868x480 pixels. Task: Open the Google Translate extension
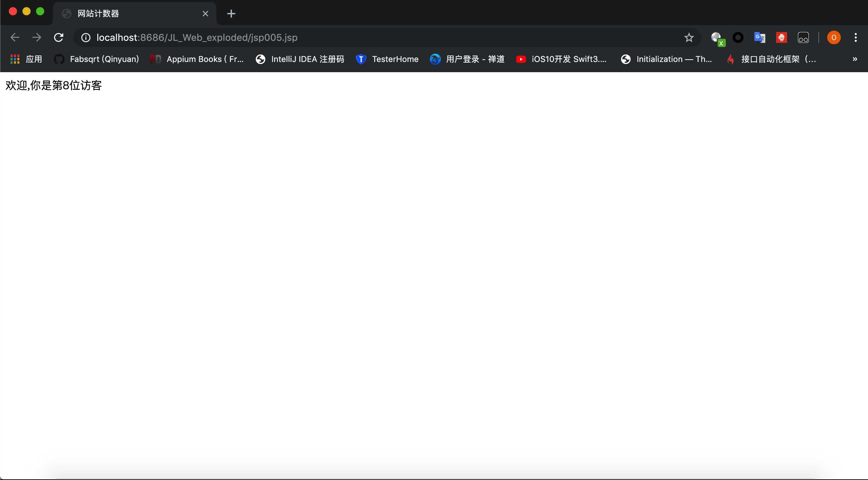click(x=759, y=37)
